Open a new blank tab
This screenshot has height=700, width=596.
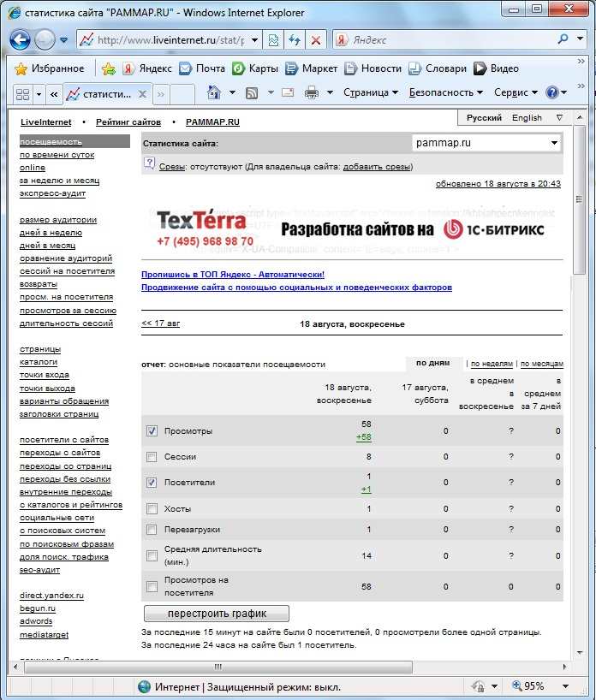pos(182,94)
